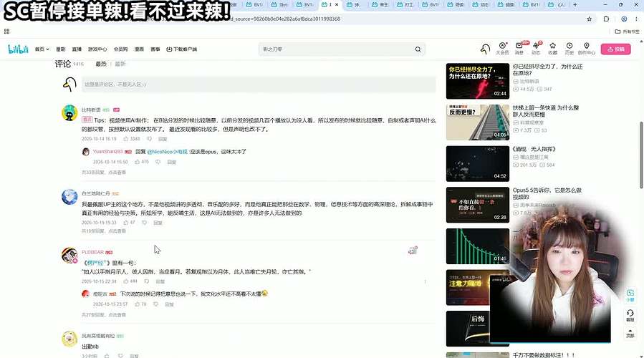The height and width of the screenshot is (358, 644).
Task: Open 比特新语 commenter avatar
Action: click(69, 113)
